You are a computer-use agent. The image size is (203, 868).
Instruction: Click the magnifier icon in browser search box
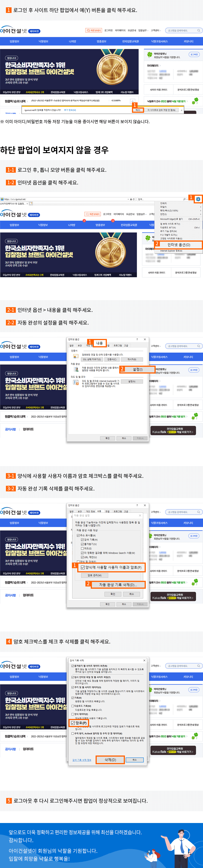184,199
